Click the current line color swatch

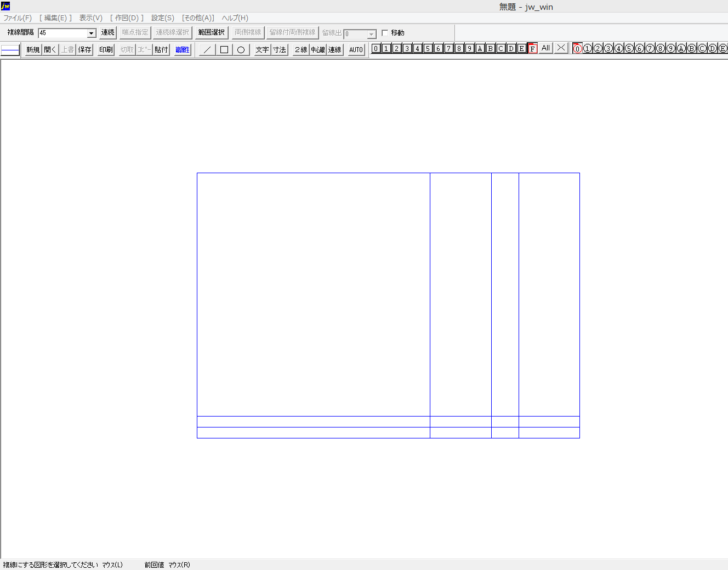10,50
